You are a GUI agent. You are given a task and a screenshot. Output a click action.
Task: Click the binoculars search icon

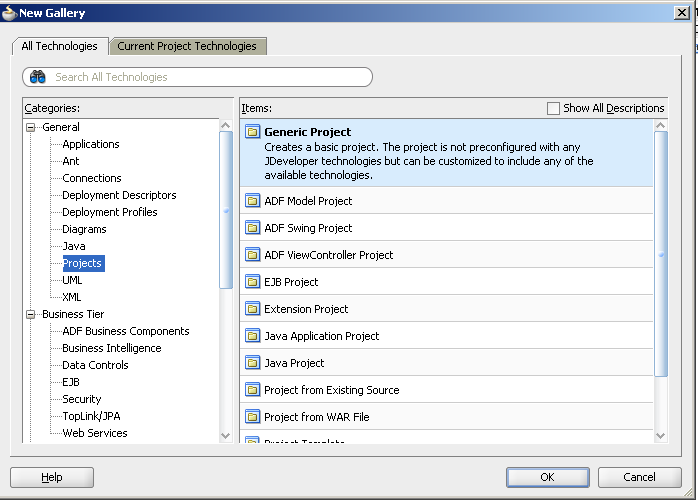click(38, 77)
